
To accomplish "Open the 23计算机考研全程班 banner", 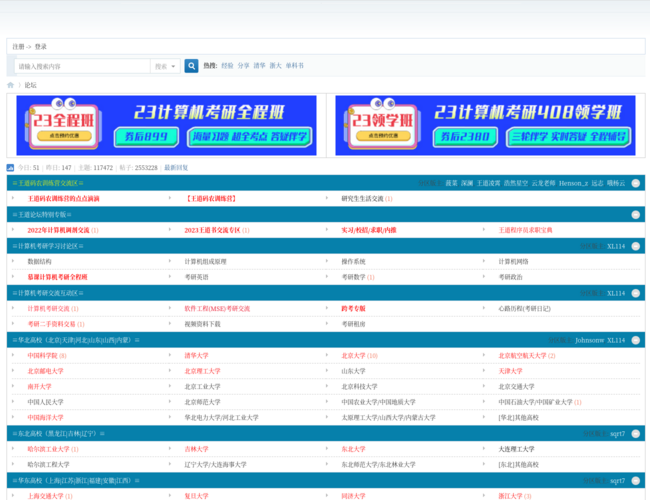I will 166,125.
